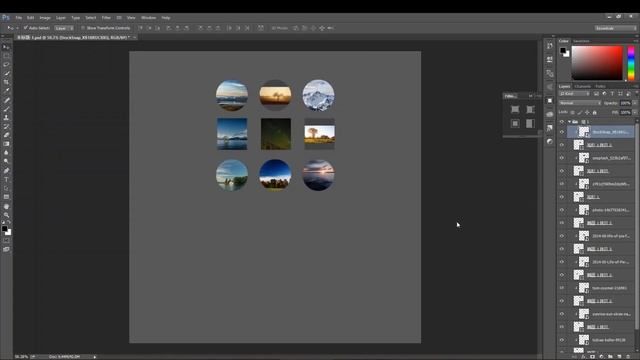
Task: Select the Move tool
Action: pos(6,47)
